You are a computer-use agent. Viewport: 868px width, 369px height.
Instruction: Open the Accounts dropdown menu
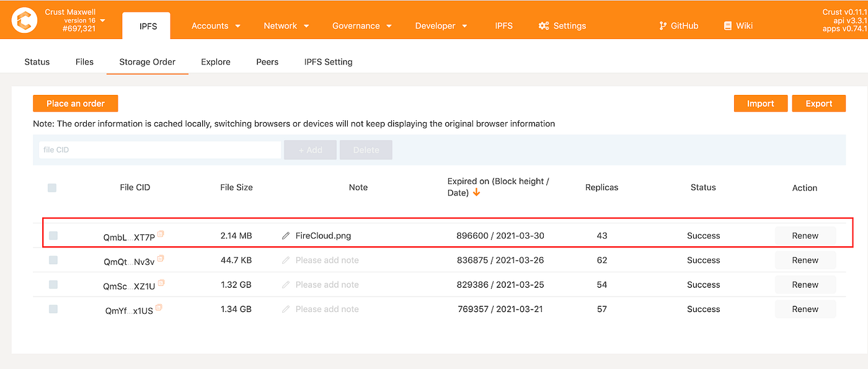(x=216, y=25)
